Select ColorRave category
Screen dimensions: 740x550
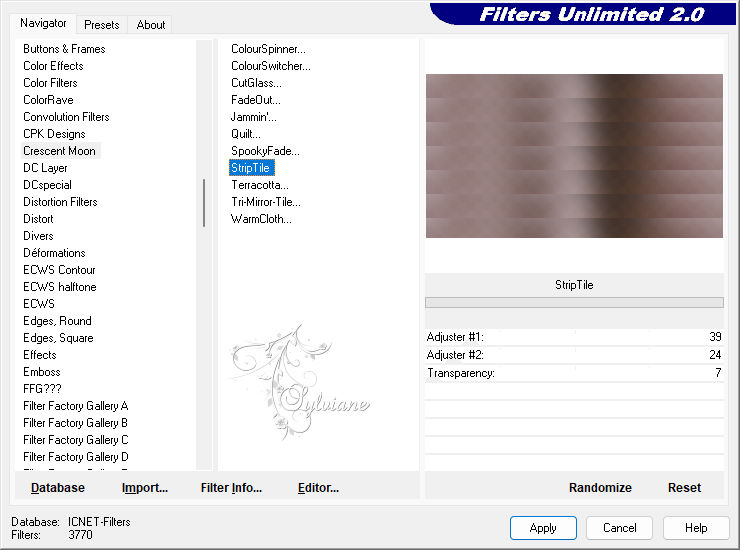pos(48,100)
